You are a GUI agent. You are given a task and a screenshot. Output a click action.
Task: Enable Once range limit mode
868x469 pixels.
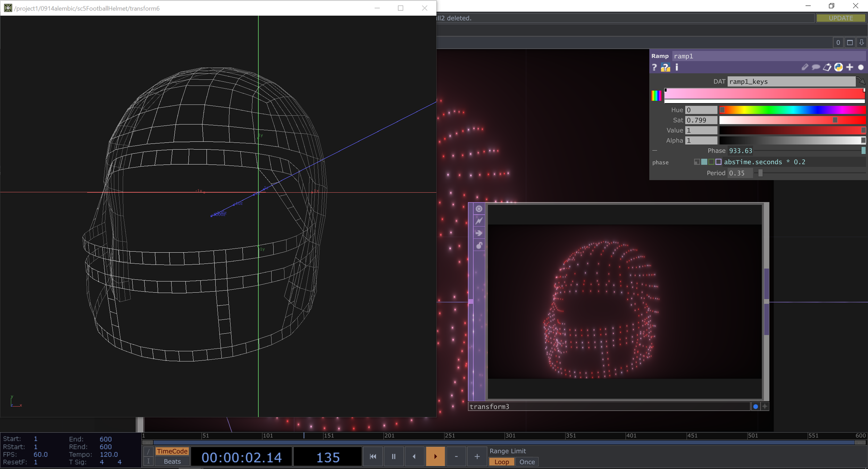pyautogui.click(x=527, y=462)
